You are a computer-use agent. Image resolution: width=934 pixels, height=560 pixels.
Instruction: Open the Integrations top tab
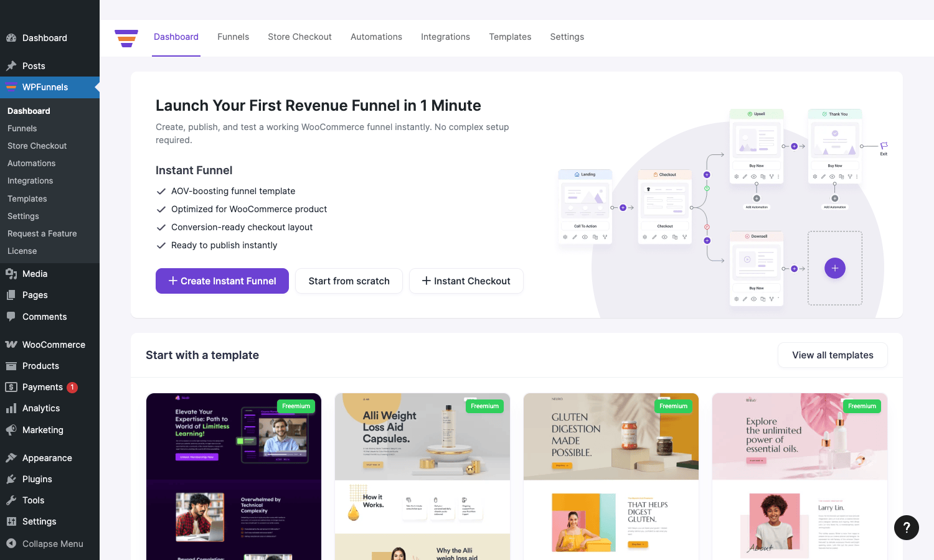point(445,37)
